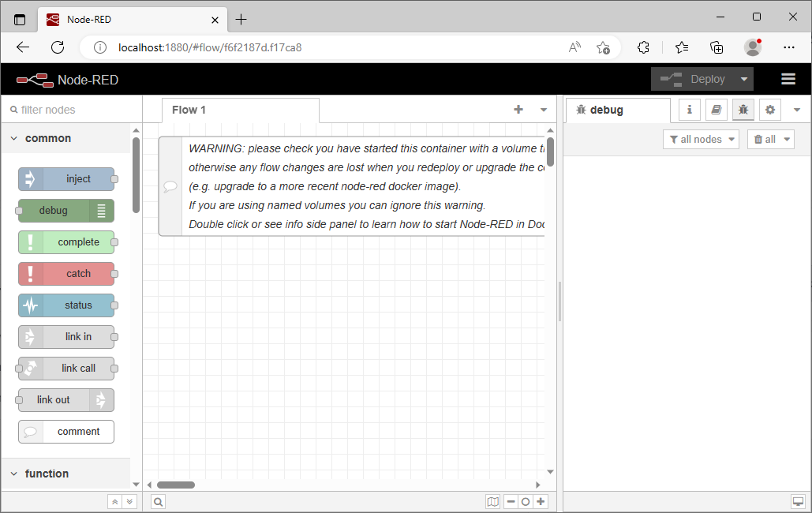Open the help book sidebar icon
Screen dimensions: 812x513
click(717, 110)
